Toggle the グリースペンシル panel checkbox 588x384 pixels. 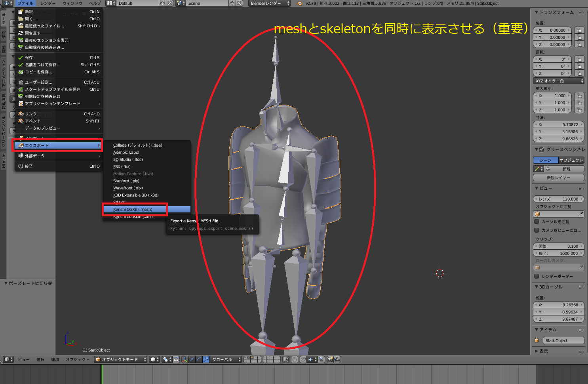[x=542, y=149]
